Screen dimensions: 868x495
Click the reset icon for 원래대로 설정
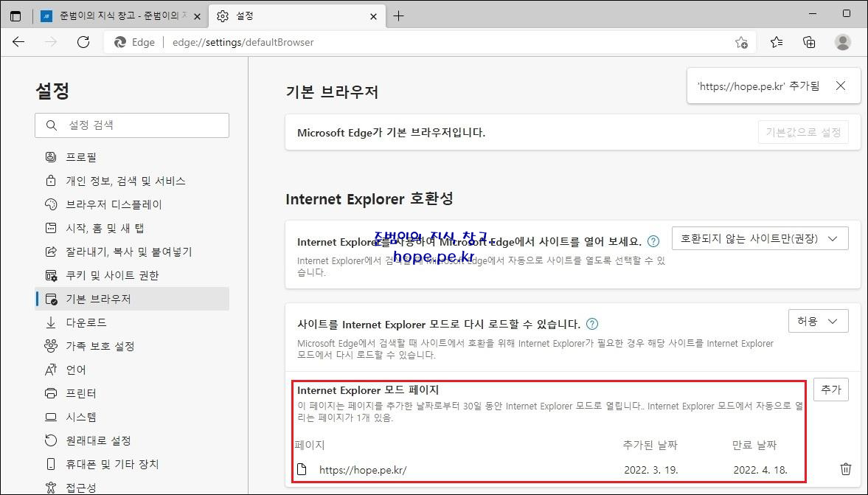click(x=50, y=440)
